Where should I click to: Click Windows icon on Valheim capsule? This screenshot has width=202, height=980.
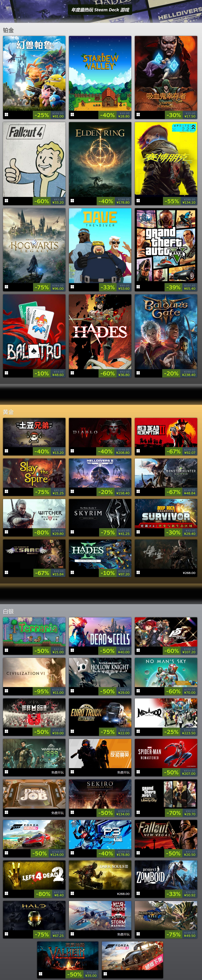tap(41, 974)
